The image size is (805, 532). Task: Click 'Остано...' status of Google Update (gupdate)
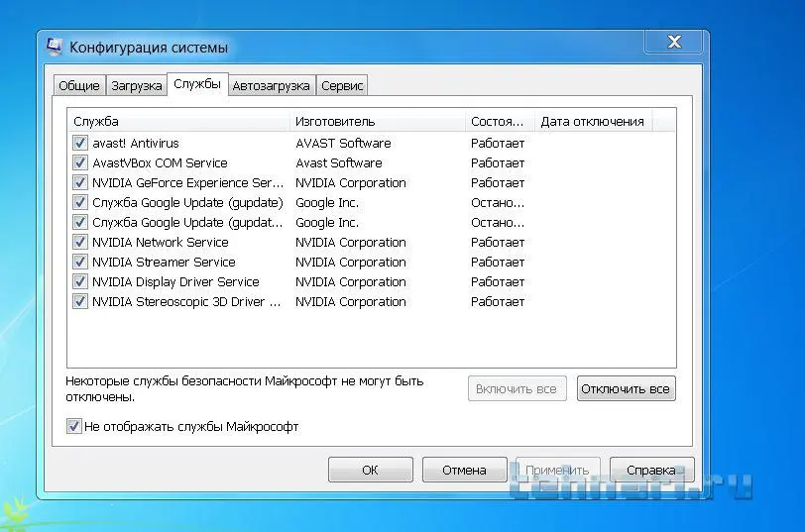(498, 203)
